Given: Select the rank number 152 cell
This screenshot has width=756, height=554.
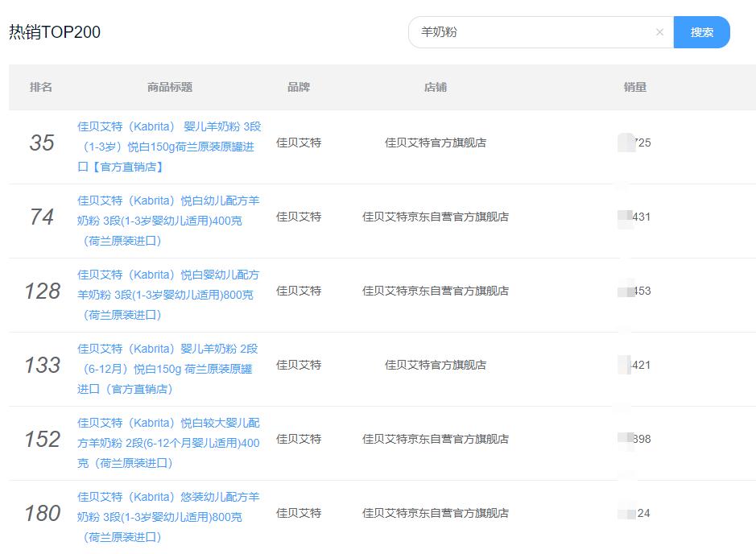Looking at the screenshot, I should pos(43,439).
